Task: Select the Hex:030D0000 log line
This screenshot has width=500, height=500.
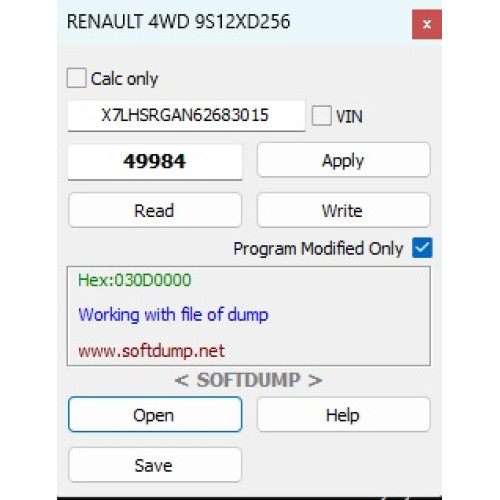Action: 134,280
